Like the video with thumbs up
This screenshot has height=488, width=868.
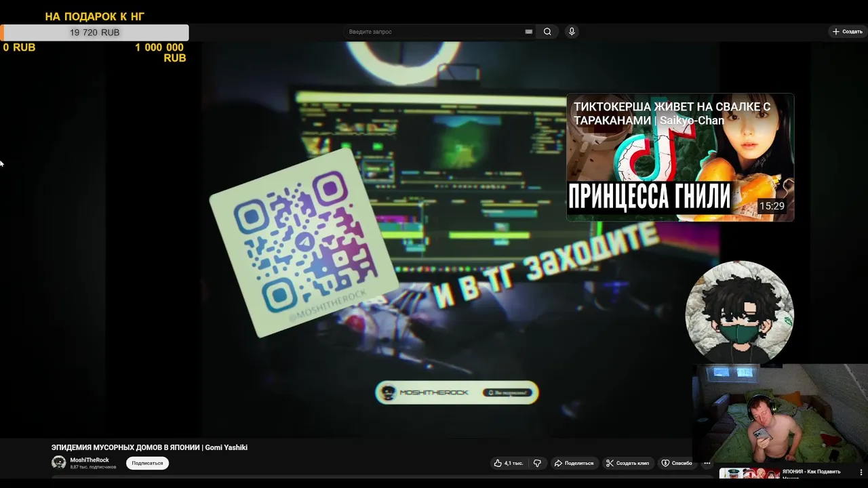[x=509, y=463]
